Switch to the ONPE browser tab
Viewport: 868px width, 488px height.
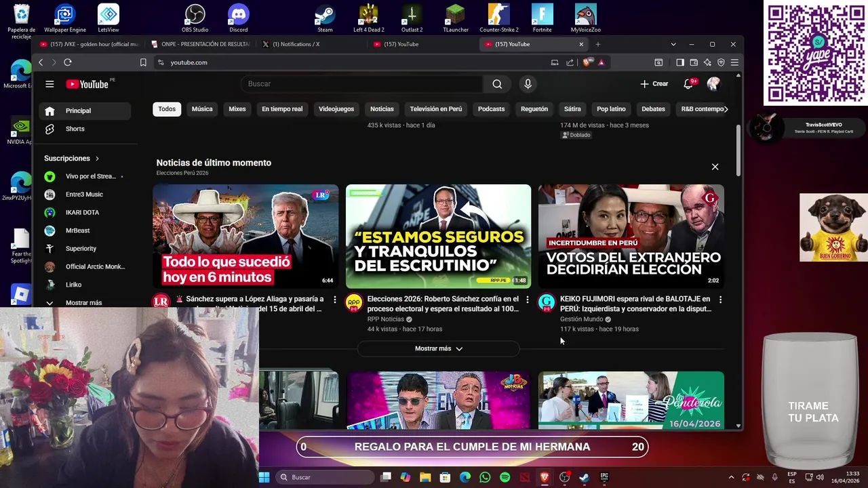click(x=200, y=44)
